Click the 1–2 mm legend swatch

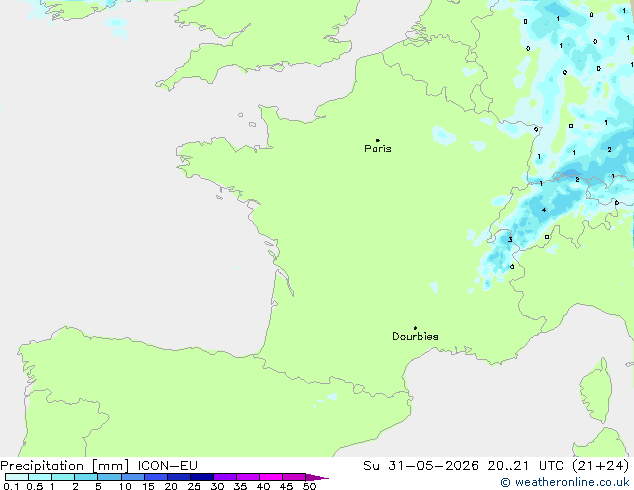click(63, 477)
